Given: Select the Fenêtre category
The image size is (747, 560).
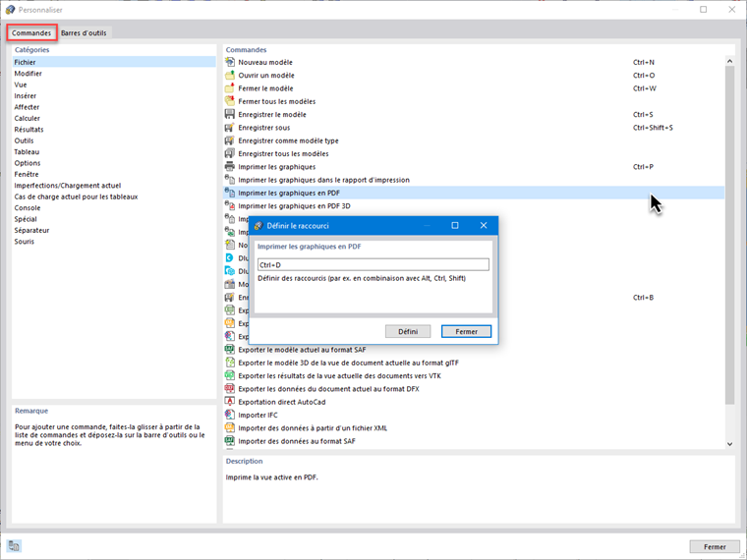Looking at the screenshot, I should [x=27, y=174].
